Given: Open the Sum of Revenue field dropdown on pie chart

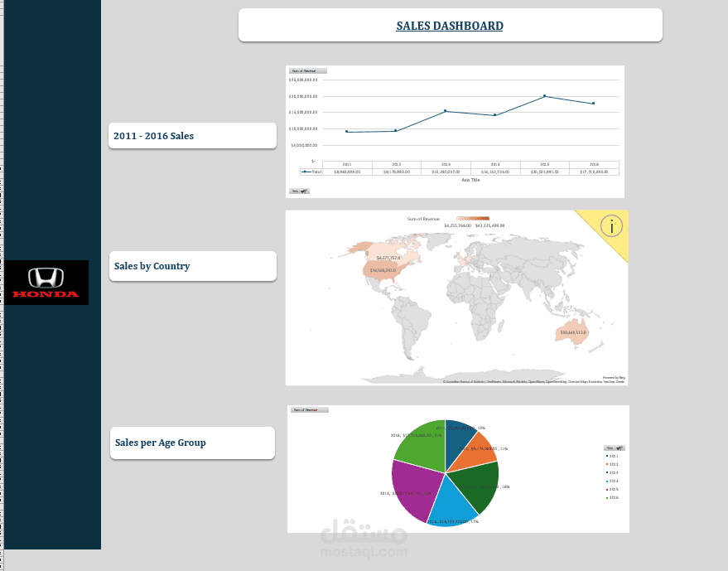Looking at the screenshot, I should point(325,409).
